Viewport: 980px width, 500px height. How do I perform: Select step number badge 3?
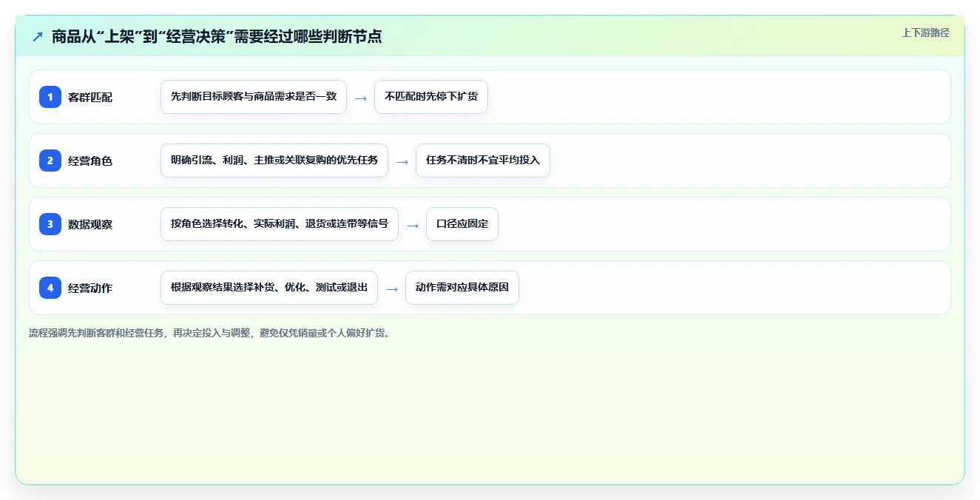tap(50, 224)
